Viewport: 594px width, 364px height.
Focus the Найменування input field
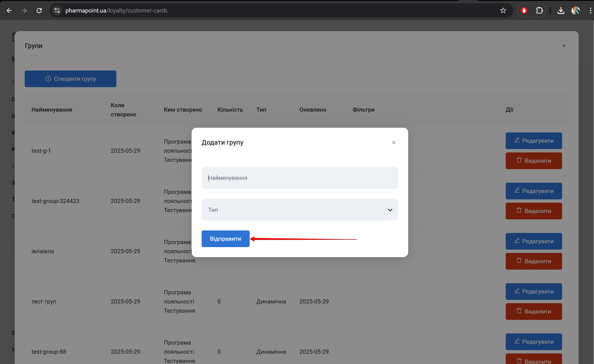click(299, 178)
